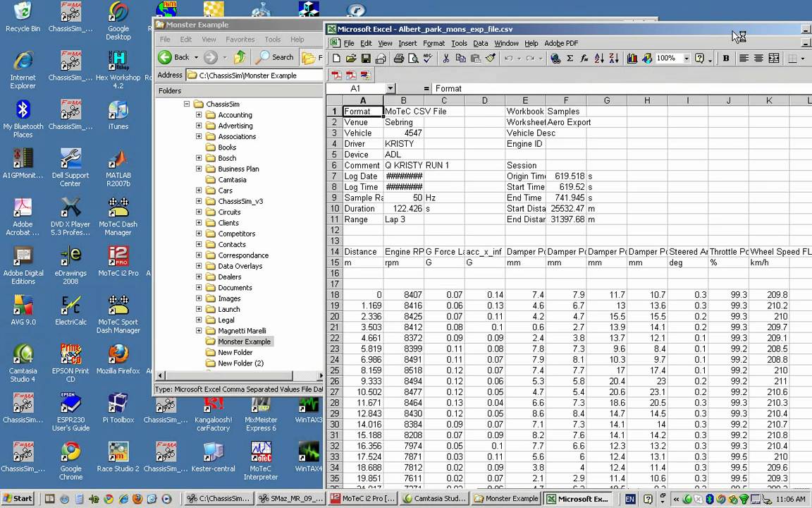
Task: Click the New workbook icon in Excel
Action: [336, 59]
